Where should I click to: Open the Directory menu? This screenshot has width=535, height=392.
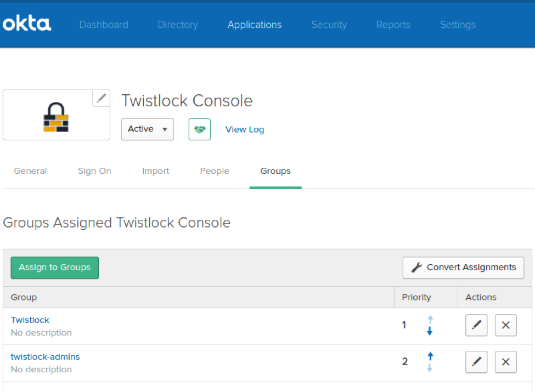178,25
